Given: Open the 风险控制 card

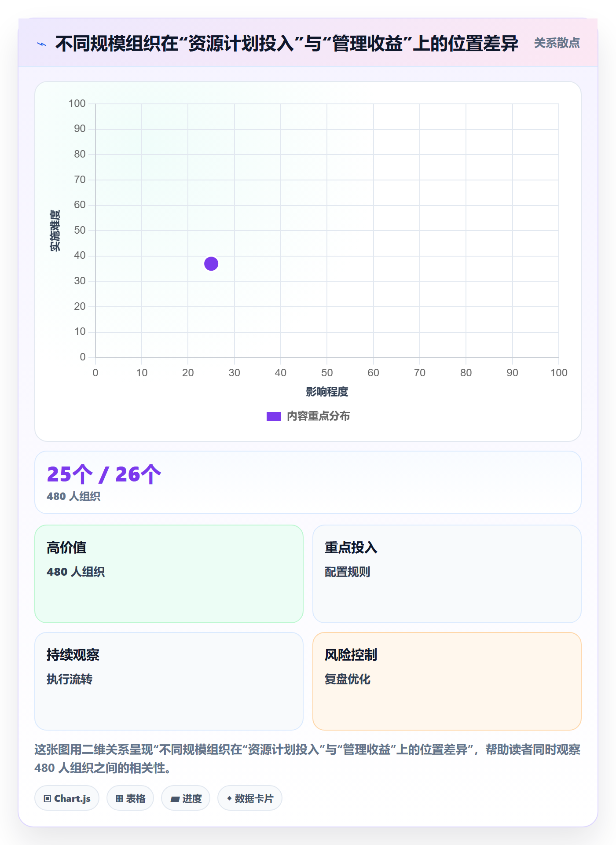Looking at the screenshot, I should [447, 681].
